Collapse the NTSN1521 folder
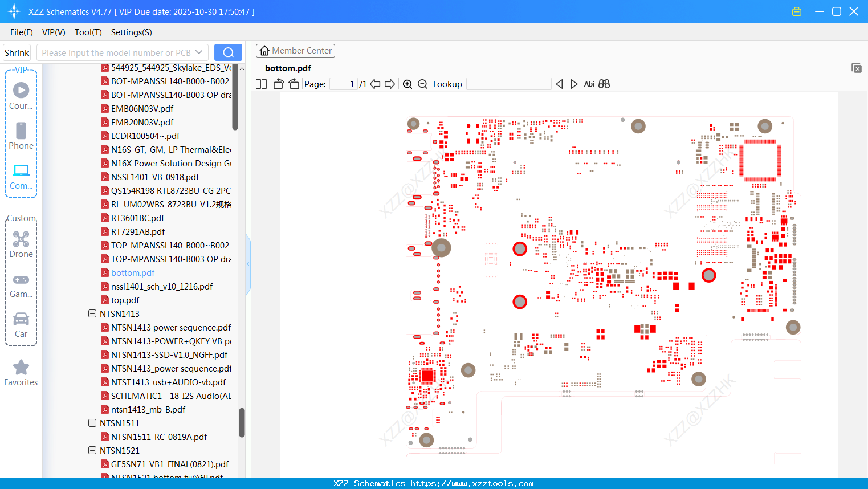The height and width of the screenshot is (489, 868). 92,450
